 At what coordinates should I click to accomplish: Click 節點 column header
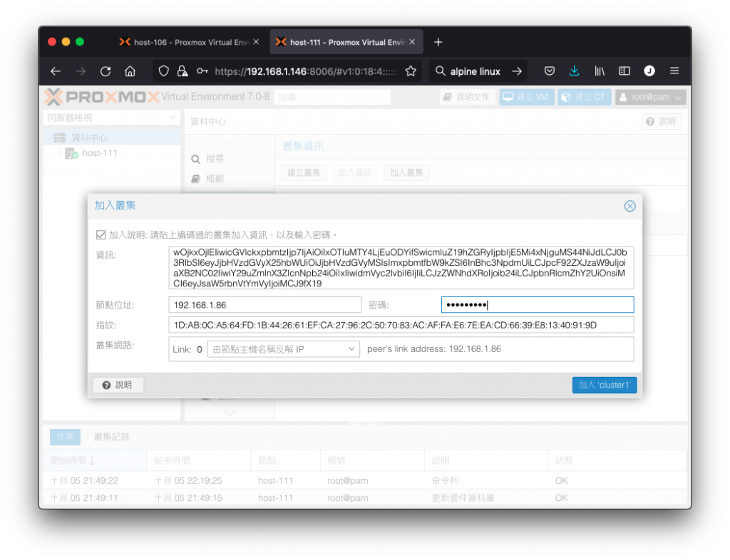285,460
